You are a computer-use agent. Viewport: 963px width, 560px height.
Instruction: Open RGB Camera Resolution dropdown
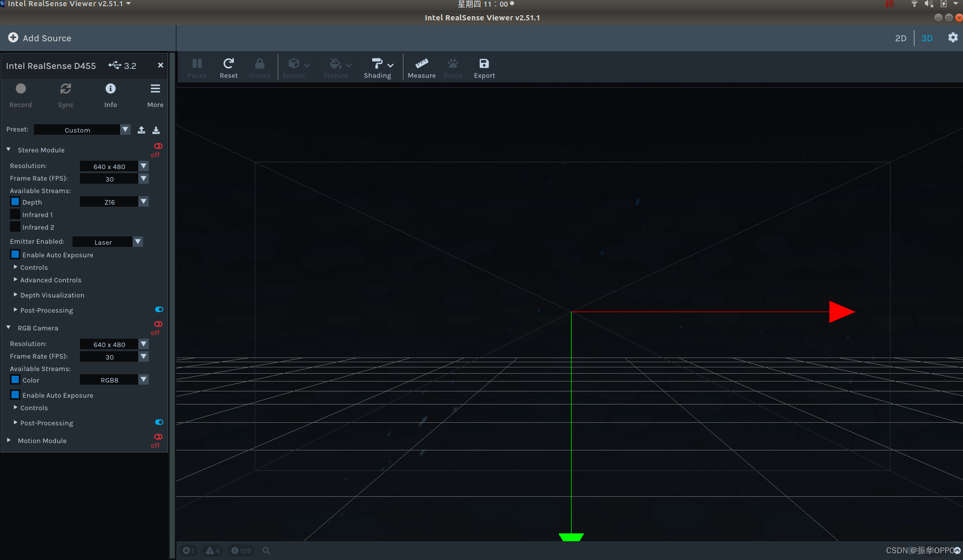[114, 344]
